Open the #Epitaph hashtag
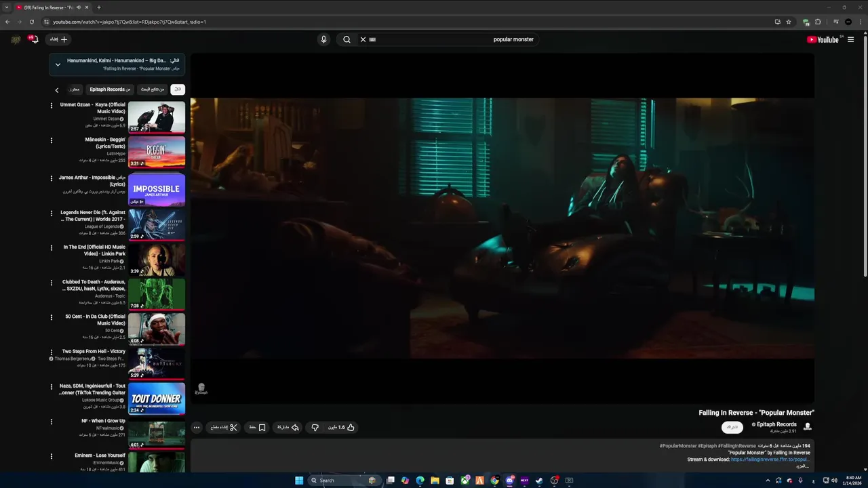Viewport: 868px width, 488px height. pyautogui.click(x=707, y=446)
